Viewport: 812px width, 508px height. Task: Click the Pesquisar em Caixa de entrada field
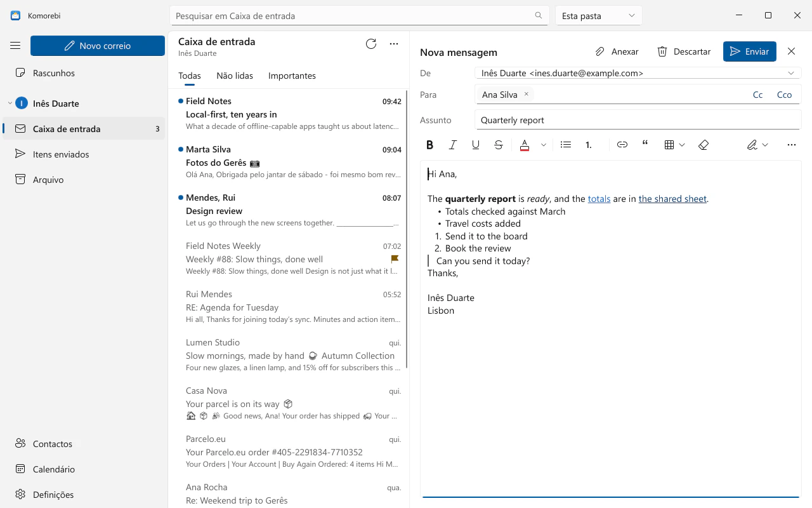(359, 16)
